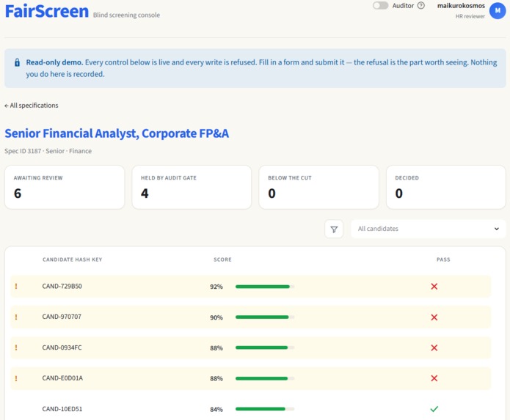Screen dimensions: 510x420
Task: Click the HR reviewer role label
Action: [470, 16]
